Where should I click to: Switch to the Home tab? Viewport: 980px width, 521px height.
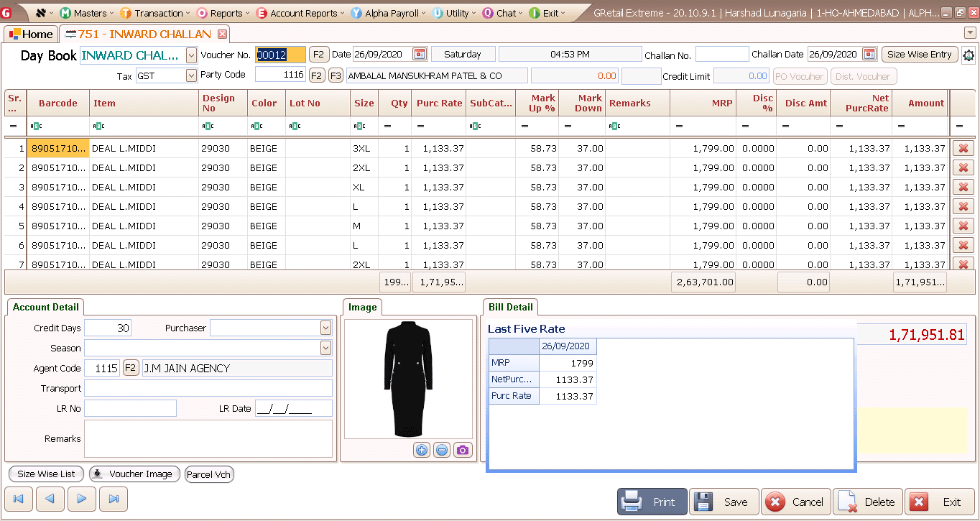(31, 34)
